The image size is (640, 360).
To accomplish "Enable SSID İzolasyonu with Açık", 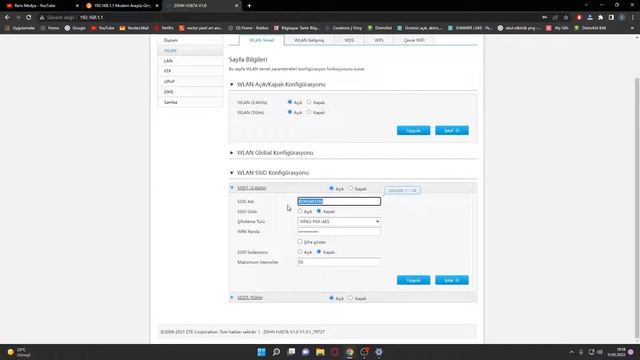I will point(300,252).
